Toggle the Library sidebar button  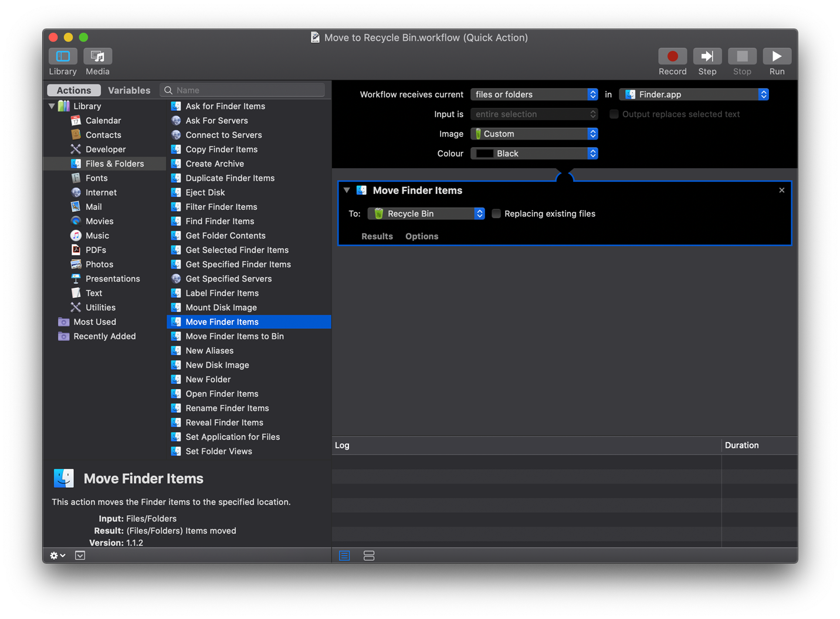[63, 56]
